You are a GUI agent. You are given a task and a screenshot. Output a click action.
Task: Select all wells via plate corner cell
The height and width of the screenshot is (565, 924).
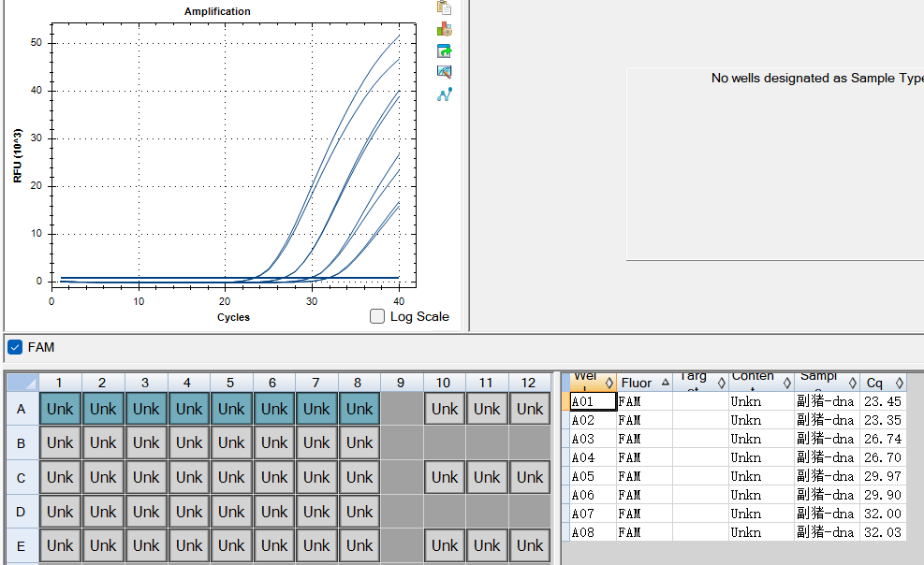click(22, 383)
